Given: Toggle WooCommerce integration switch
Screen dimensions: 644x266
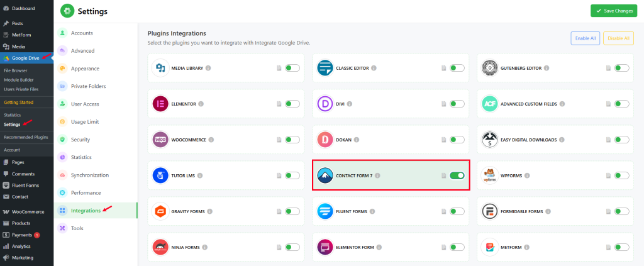Looking at the screenshot, I should click(292, 140).
